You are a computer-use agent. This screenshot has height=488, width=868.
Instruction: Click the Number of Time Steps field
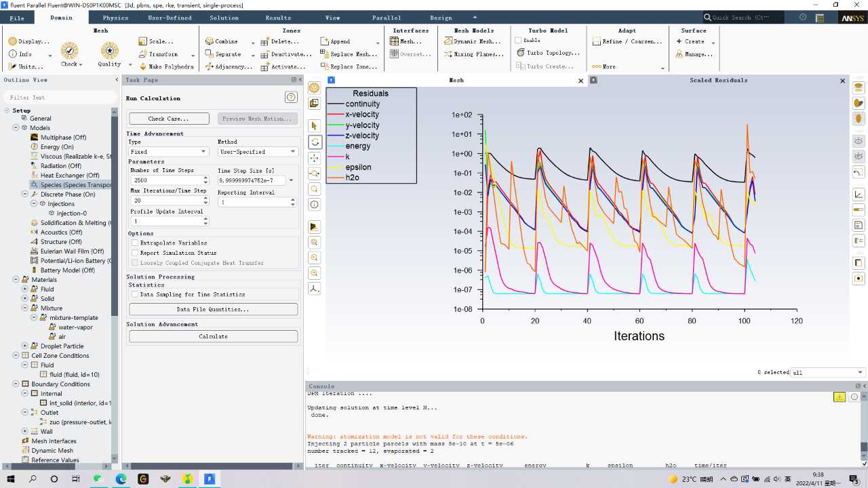point(165,181)
